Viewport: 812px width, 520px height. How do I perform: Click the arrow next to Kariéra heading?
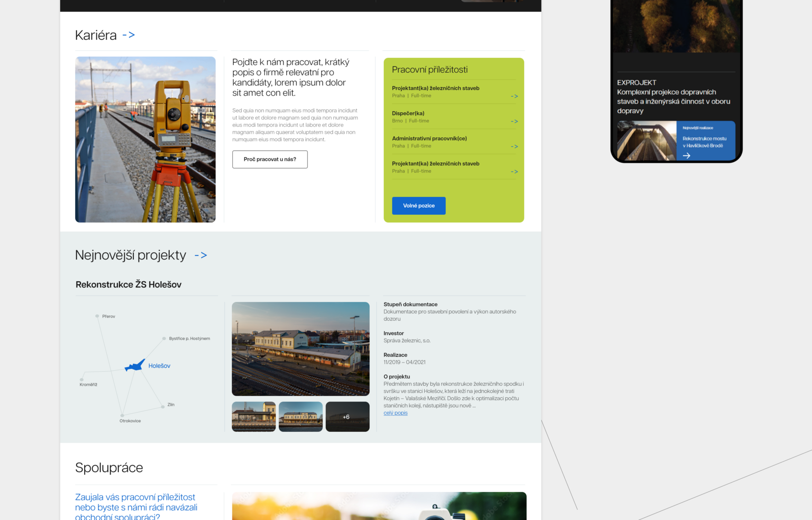(x=128, y=35)
